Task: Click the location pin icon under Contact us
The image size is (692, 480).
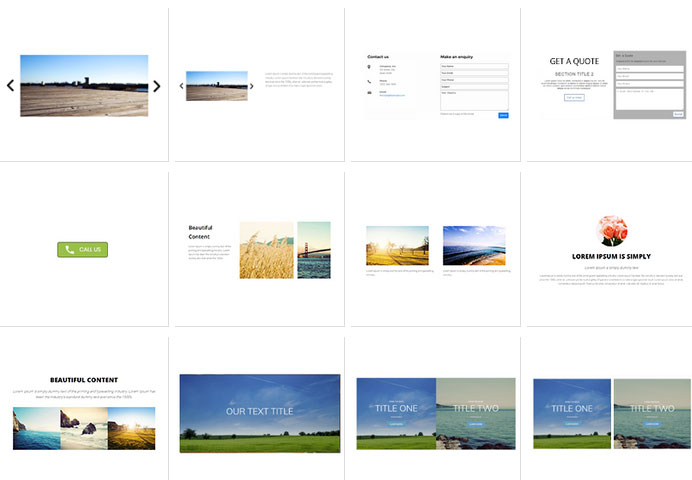Action: click(x=370, y=67)
